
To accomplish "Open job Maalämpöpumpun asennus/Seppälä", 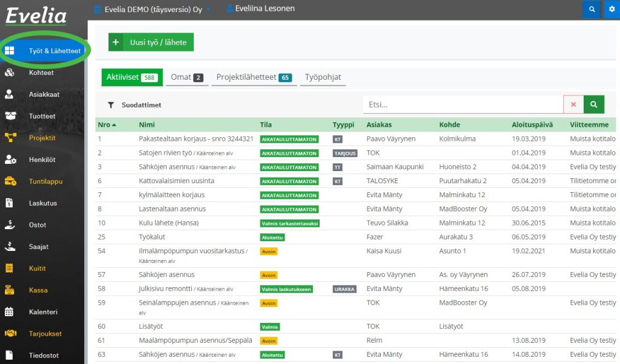I will (x=196, y=340).
